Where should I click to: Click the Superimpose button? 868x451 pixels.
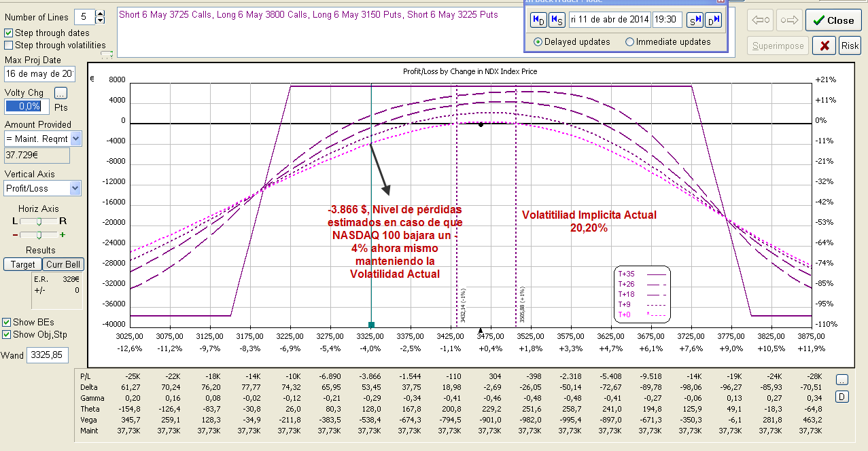(778, 46)
